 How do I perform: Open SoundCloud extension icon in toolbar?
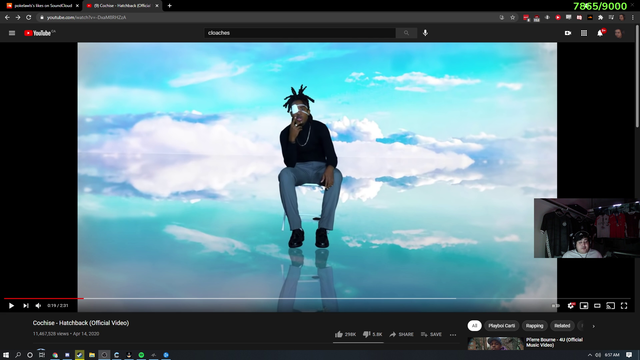(x=590, y=18)
